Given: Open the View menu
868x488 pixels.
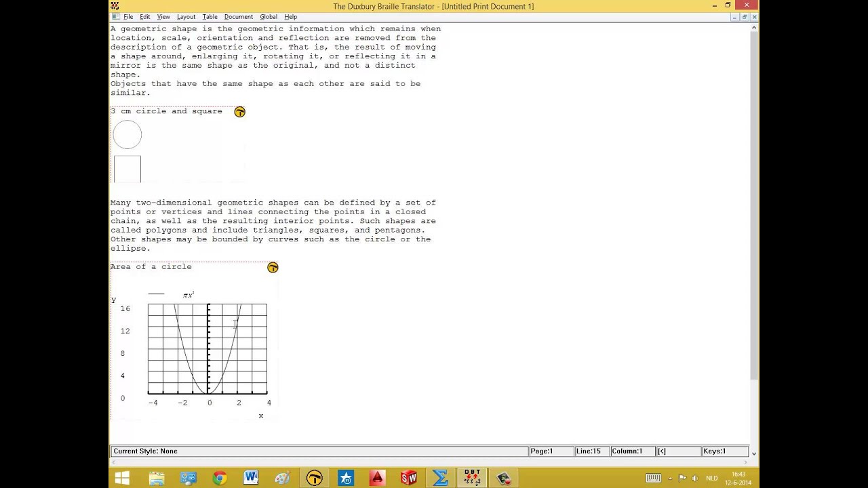Looking at the screenshot, I should [163, 17].
